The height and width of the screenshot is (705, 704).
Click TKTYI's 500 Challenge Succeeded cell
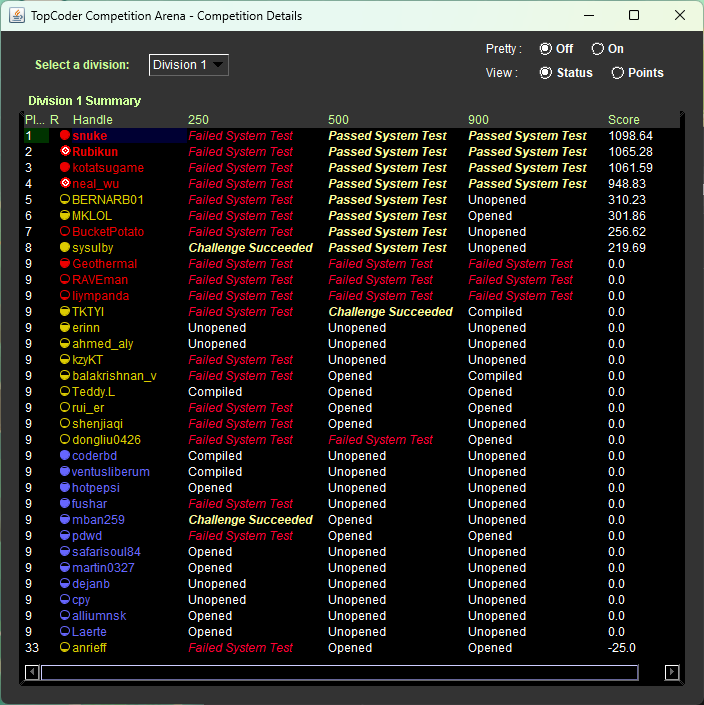pyautogui.click(x=390, y=312)
